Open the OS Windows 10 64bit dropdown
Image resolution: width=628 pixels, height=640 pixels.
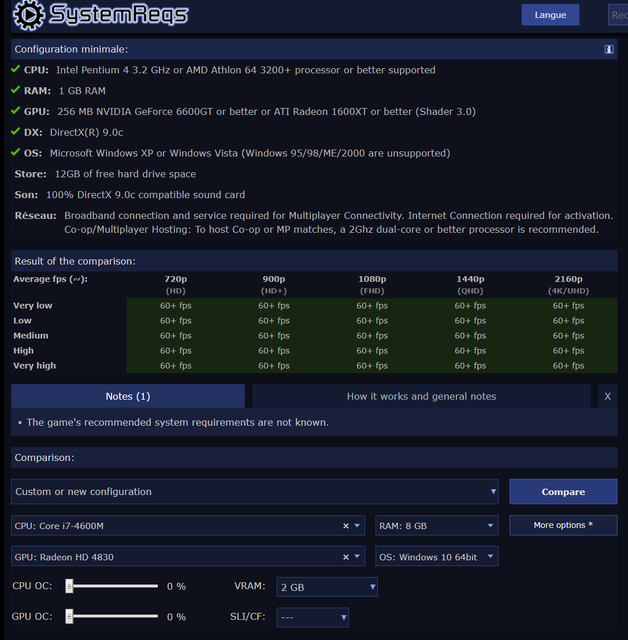tap(437, 557)
